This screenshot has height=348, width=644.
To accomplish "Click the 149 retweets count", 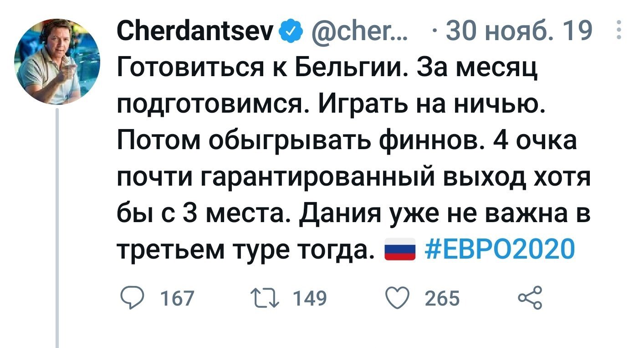I will [311, 299].
